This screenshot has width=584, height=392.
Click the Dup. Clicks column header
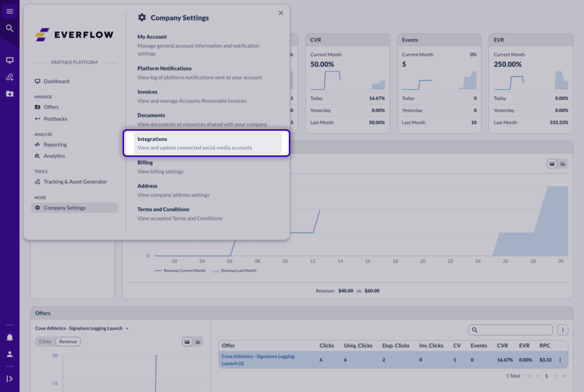tap(396, 346)
